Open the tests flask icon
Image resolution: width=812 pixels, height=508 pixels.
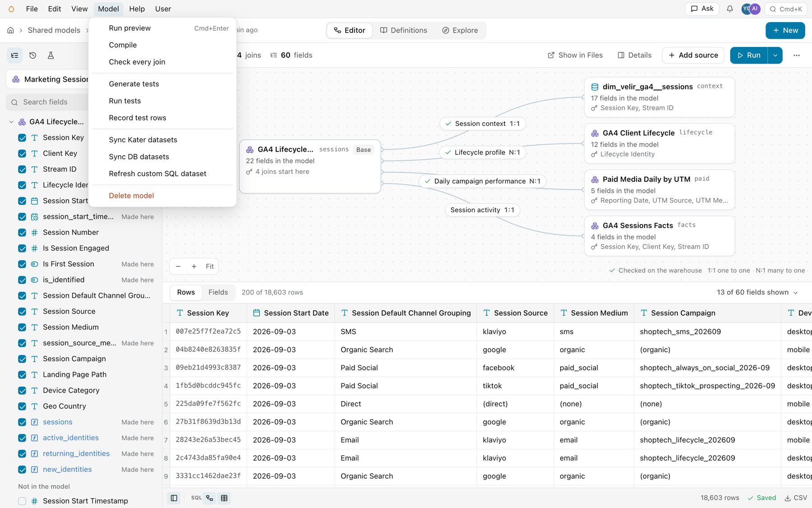click(51, 55)
